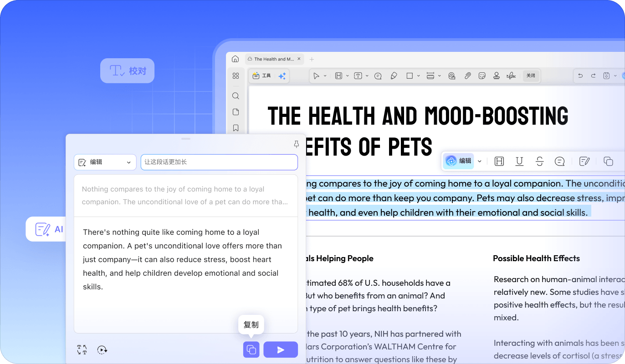Screen dimensions: 625x364
Task: Select the measure ruler tool
Action: pos(430,76)
